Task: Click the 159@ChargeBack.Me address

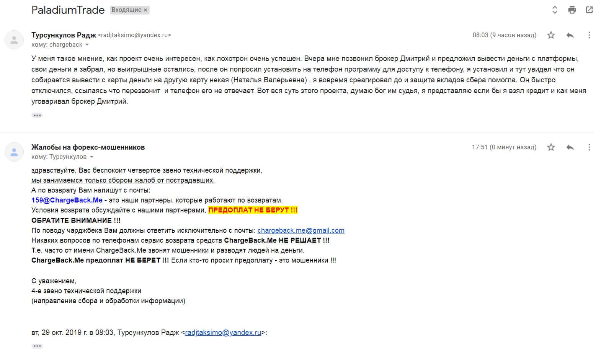Action: 67,200
